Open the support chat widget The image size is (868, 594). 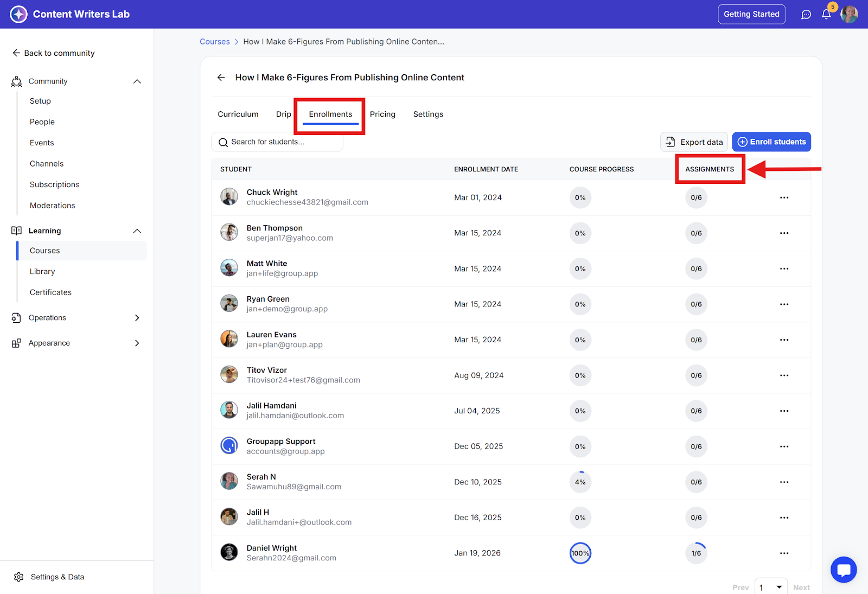[x=843, y=570]
